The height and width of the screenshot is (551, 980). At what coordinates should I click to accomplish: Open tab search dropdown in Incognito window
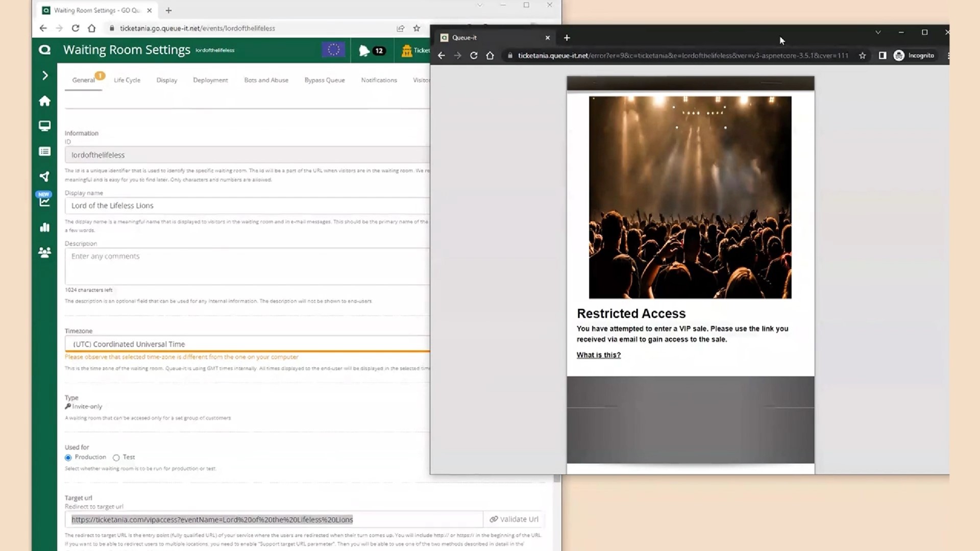[878, 32]
